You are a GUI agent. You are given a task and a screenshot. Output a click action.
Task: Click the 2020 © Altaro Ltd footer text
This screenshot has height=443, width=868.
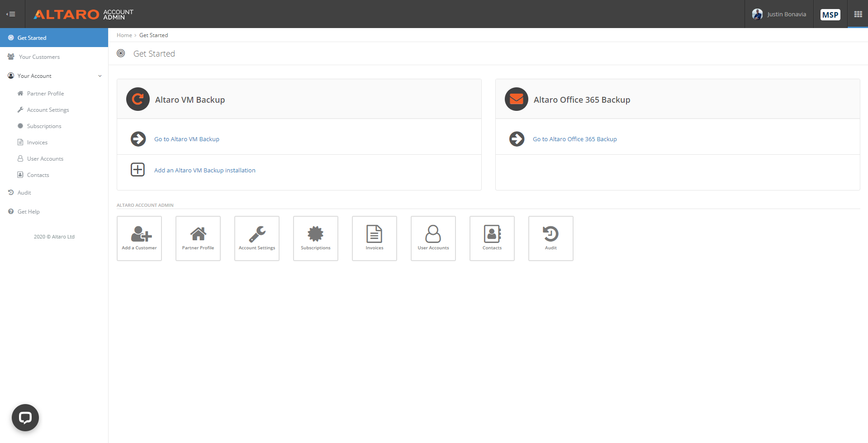tap(54, 237)
